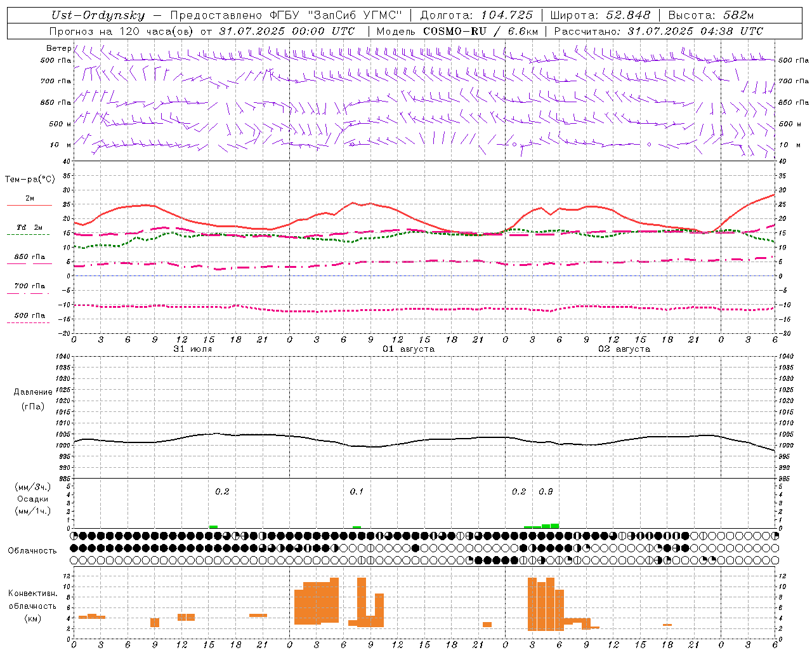This screenshot has height=650, width=812.
Task: Click the Тем-ра(°C) axis label
Action: (30, 180)
